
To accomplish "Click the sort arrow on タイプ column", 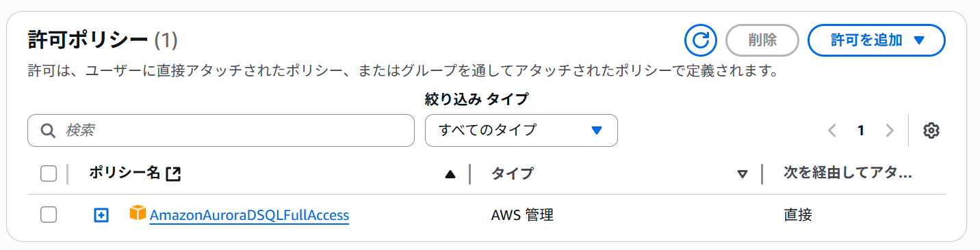I will 743,175.
